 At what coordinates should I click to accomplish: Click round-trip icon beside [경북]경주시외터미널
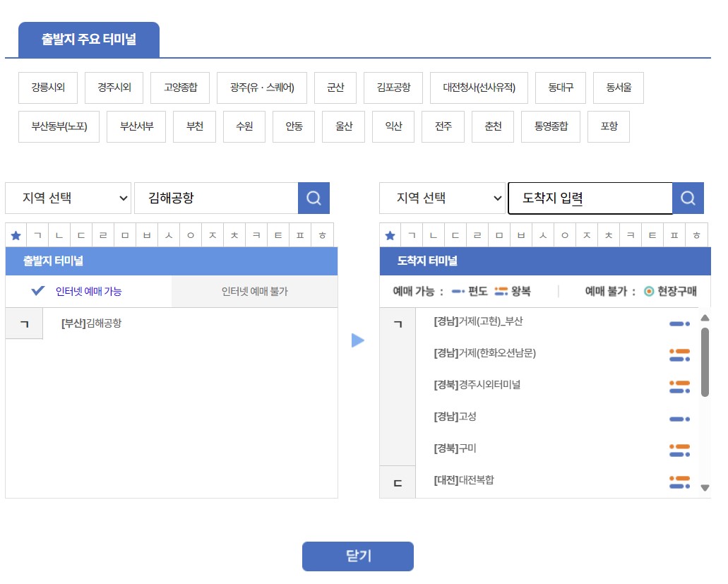[680, 387]
